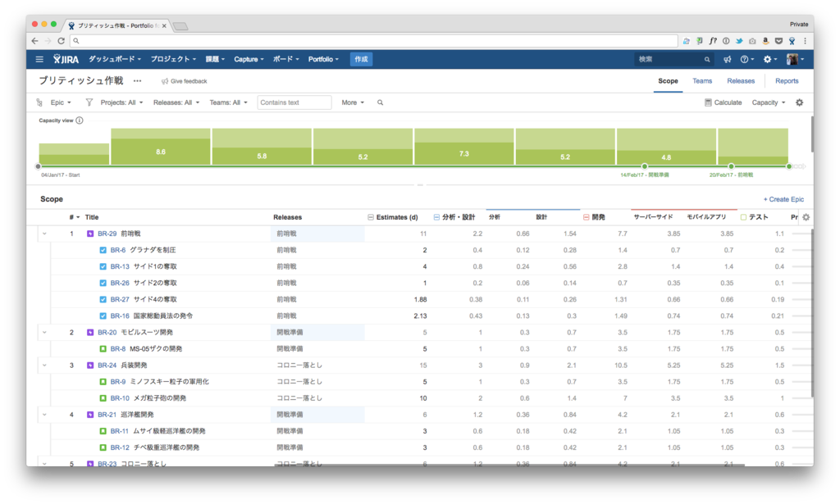Click the JIRA logo

coord(66,59)
